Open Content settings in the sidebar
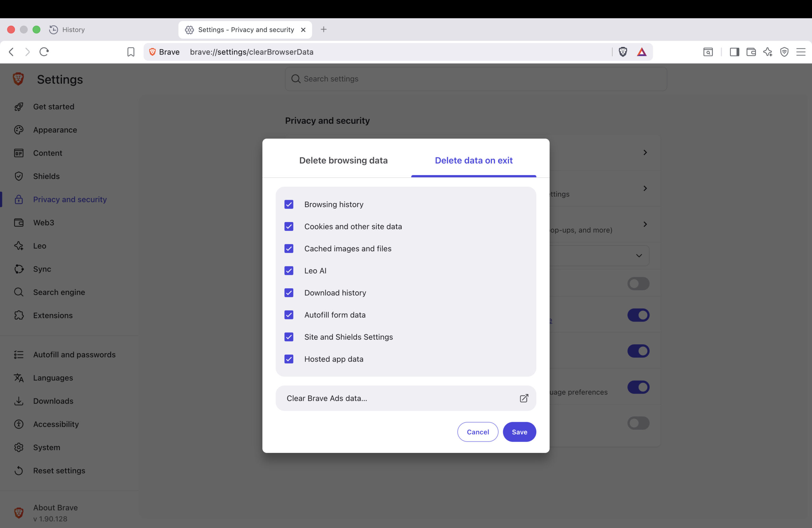The image size is (812, 528). pyautogui.click(x=48, y=153)
